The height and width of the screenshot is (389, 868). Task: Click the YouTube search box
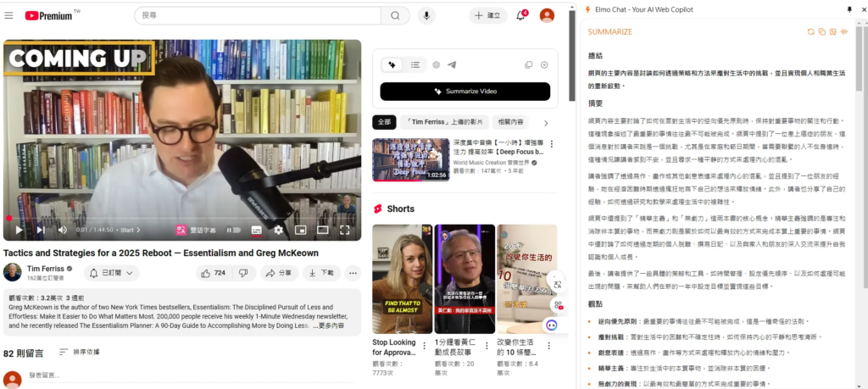tap(258, 15)
